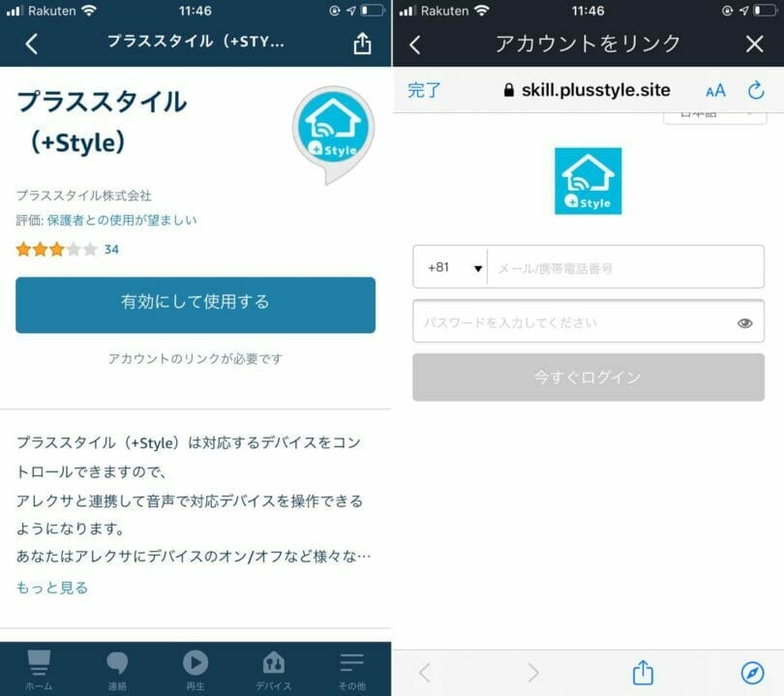Tap 有効にして使用する enable button

click(196, 305)
